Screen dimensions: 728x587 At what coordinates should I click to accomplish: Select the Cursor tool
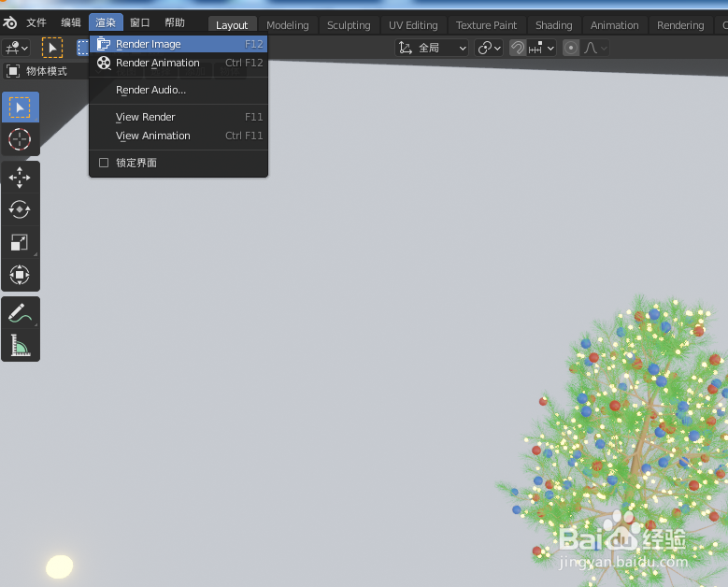20,139
